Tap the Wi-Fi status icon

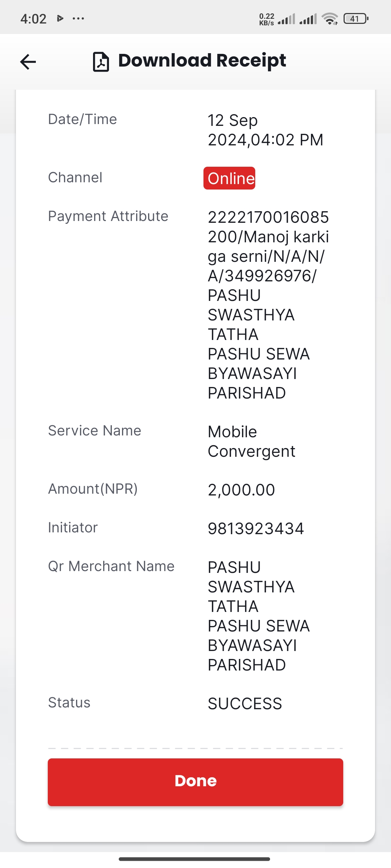[330, 18]
